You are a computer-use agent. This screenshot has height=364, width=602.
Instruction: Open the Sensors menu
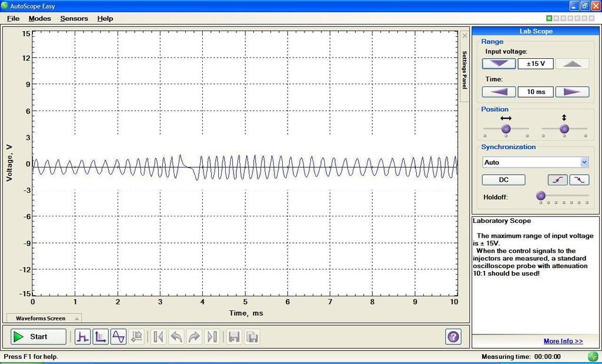(74, 18)
